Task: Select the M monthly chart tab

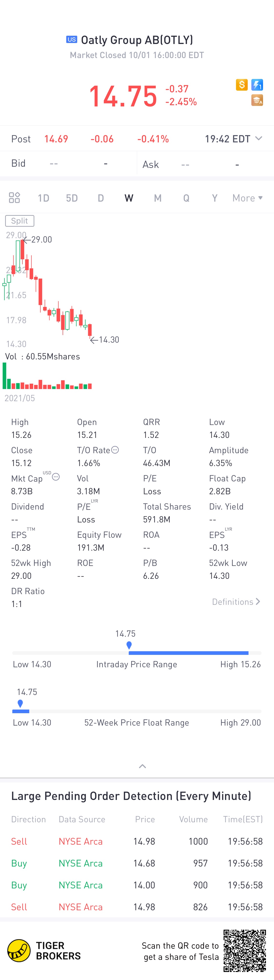Action: coord(158,198)
